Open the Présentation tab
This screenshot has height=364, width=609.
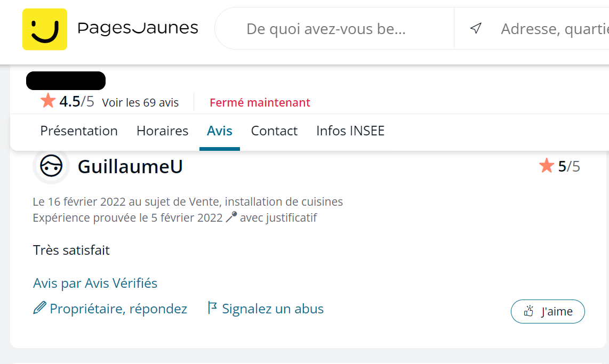[x=79, y=131]
